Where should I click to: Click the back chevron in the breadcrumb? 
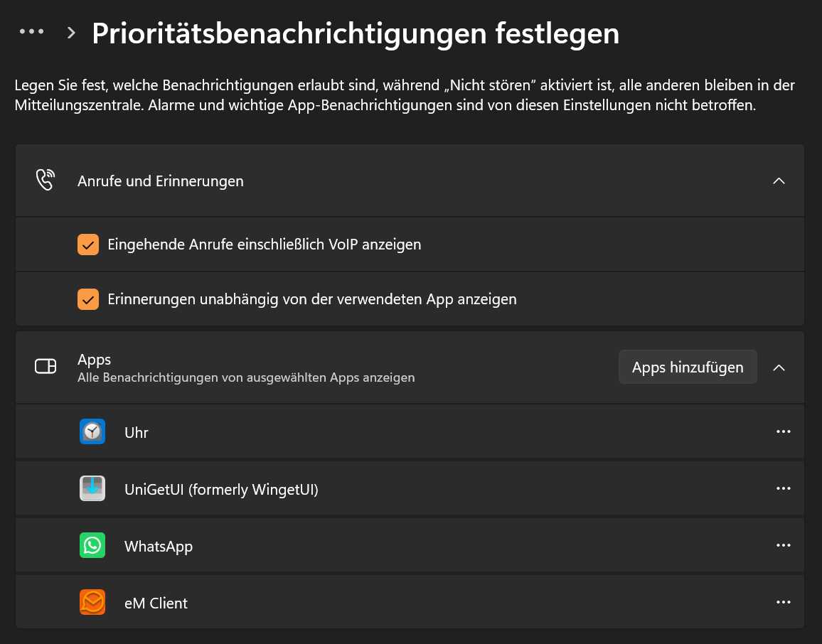[x=70, y=32]
